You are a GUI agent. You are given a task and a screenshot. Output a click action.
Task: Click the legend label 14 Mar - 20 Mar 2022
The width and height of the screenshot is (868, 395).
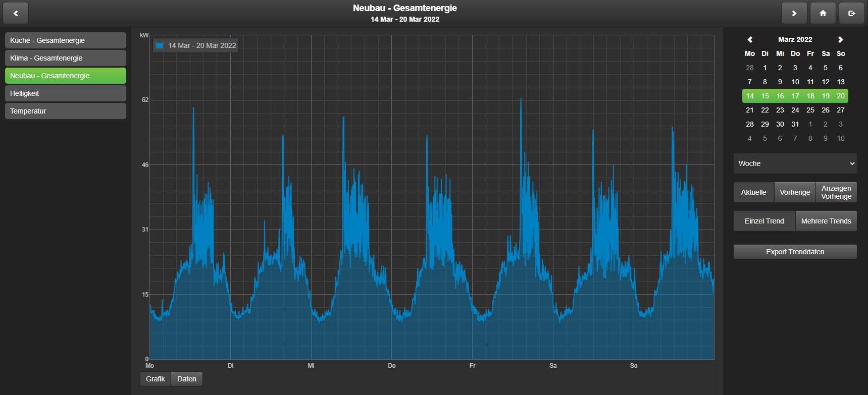coord(202,45)
